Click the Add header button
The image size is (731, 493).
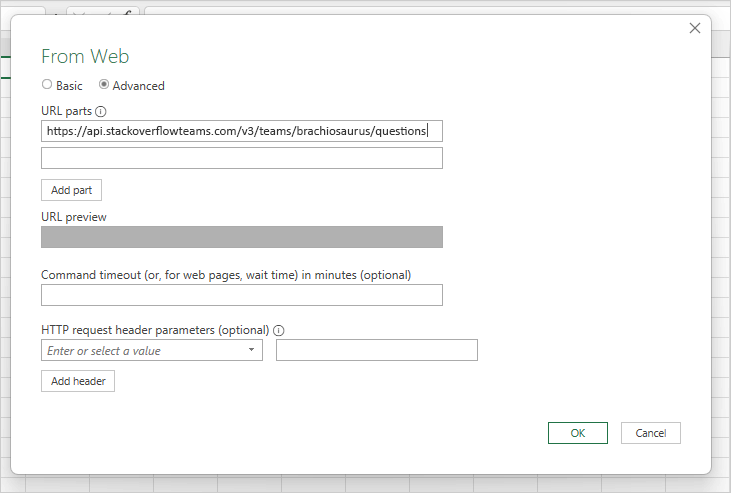click(x=78, y=381)
